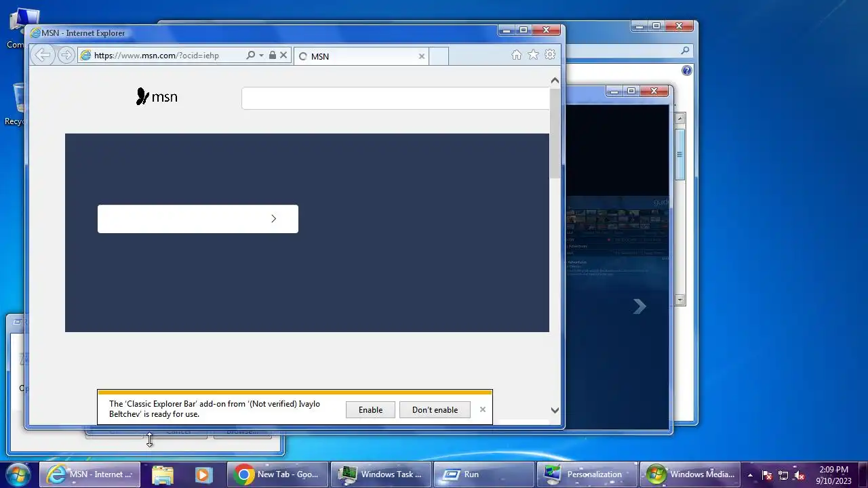Image resolution: width=868 pixels, height=488 pixels.
Task: Click the Show desktop button
Action: 863,474
